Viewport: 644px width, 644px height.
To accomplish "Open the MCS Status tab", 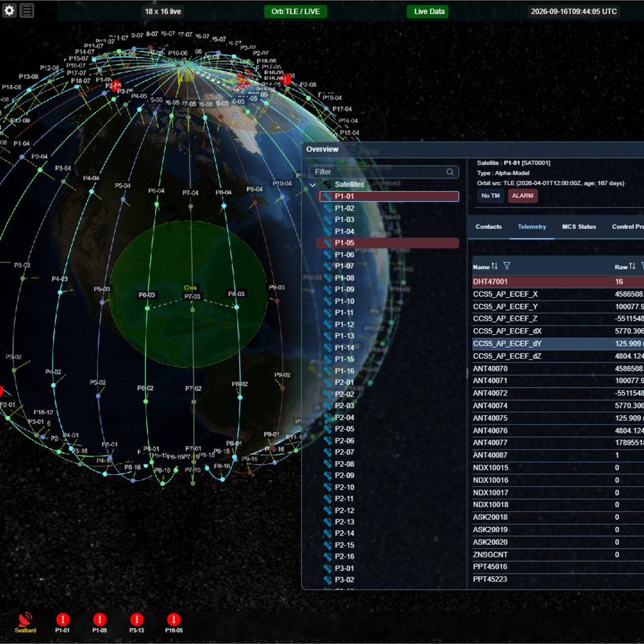I will pos(579,227).
